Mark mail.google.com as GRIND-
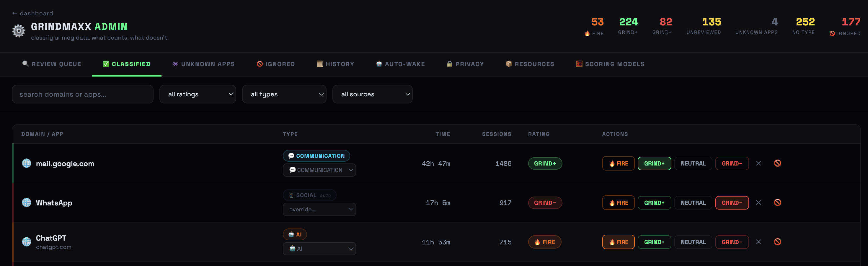Image resolution: width=868 pixels, height=266 pixels. tap(732, 163)
